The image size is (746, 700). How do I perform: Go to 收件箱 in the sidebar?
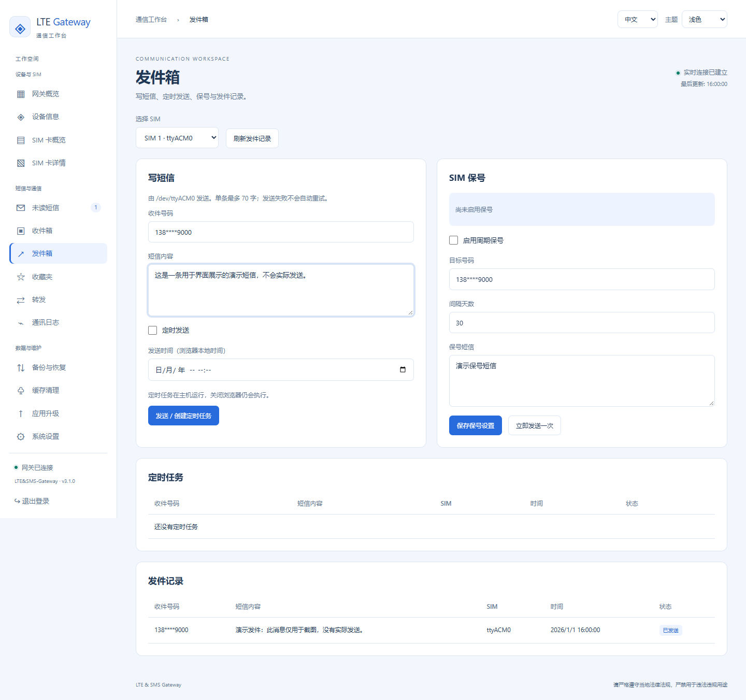pos(58,231)
